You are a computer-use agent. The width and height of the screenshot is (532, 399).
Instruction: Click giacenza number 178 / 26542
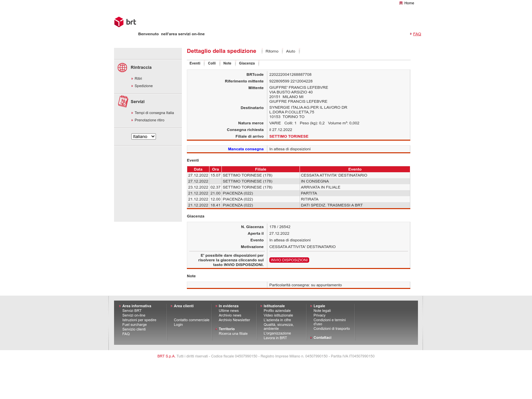[x=280, y=227]
